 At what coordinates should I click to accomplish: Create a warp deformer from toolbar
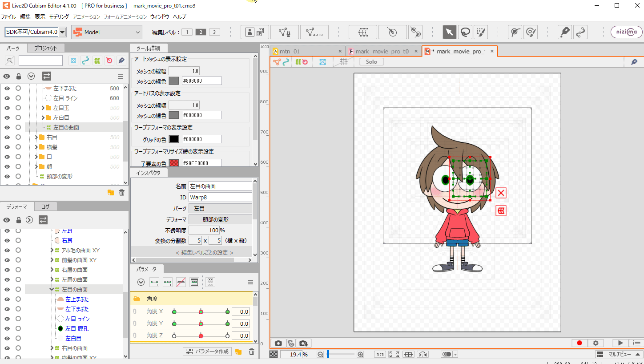[x=363, y=32]
